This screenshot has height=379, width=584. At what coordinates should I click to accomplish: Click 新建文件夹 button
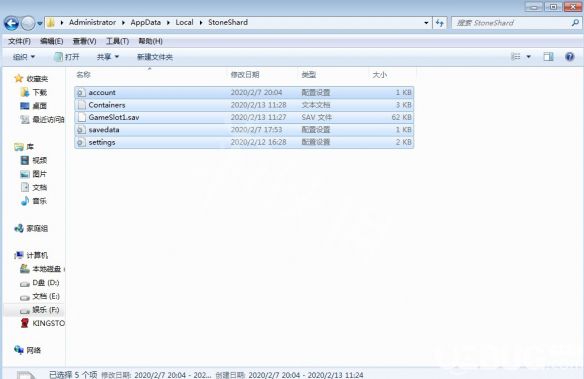point(155,57)
